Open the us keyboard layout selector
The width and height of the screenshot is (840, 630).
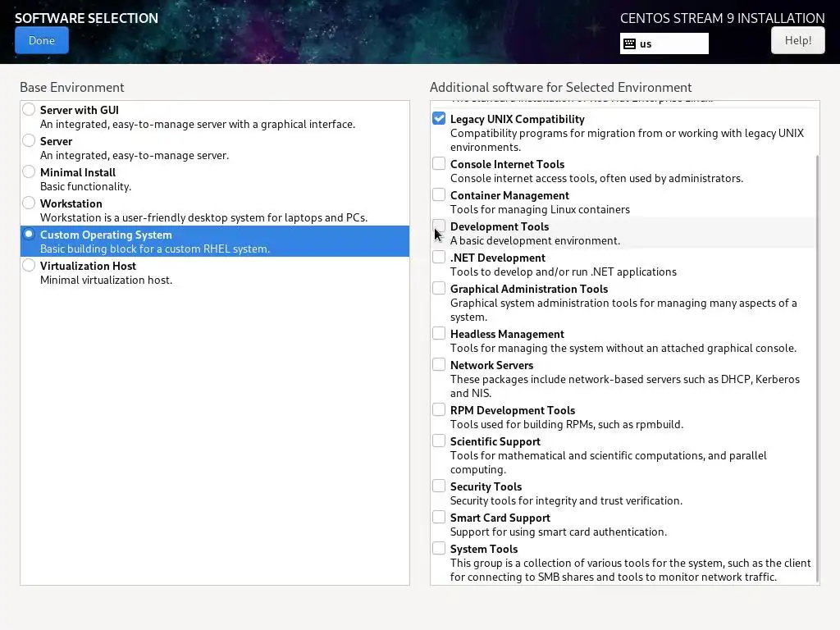pyautogui.click(x=664, y=44)
